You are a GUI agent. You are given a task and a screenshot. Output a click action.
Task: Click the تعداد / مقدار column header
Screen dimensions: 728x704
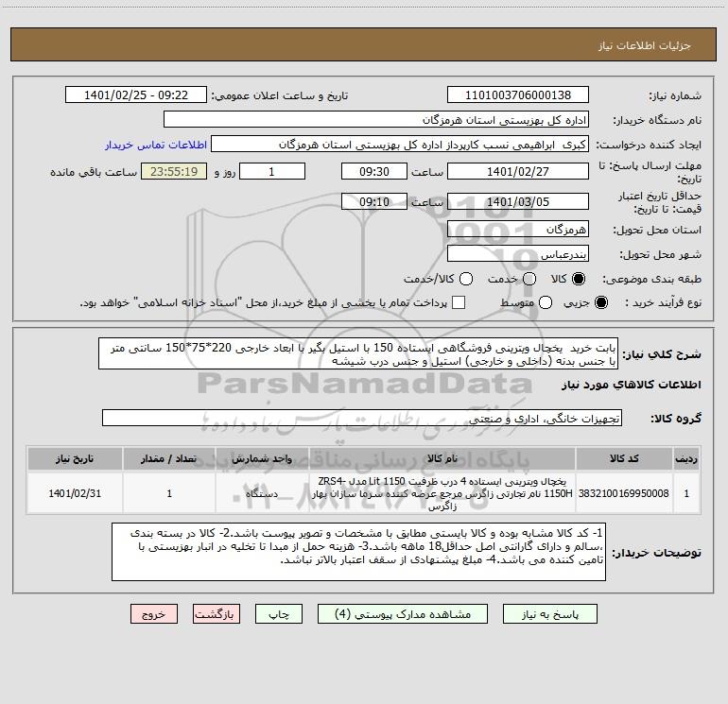click(169, 458)
